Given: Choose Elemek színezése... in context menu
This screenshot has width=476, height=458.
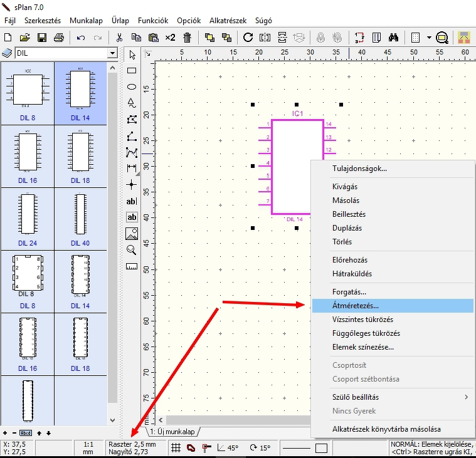Looking at the screenshot, I should [393, 347].
